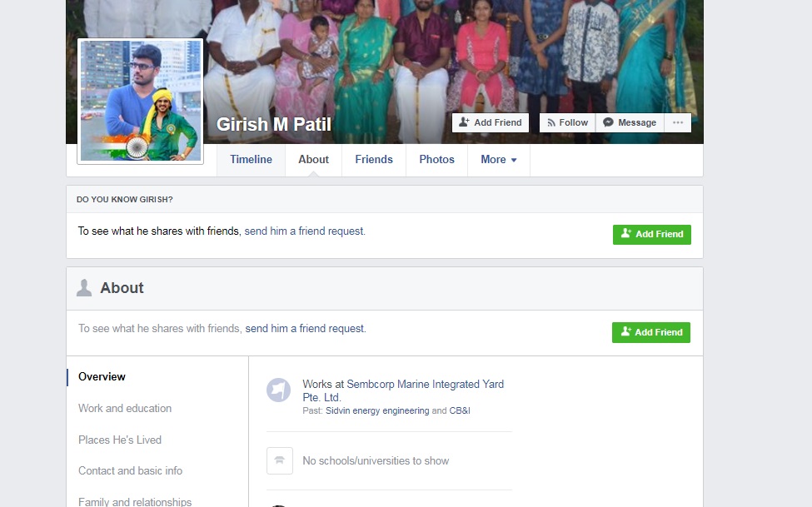Click green Add Friend under Do You Know Girish

[652, 234]
